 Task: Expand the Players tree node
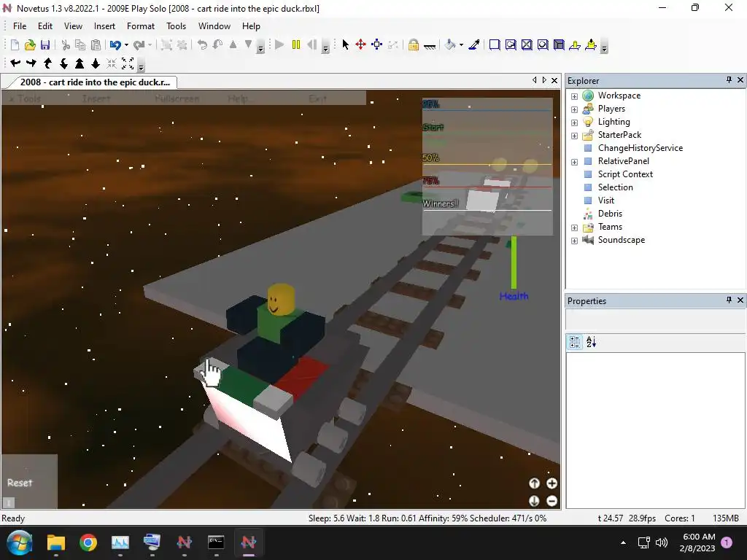click(x=575, y=109)
